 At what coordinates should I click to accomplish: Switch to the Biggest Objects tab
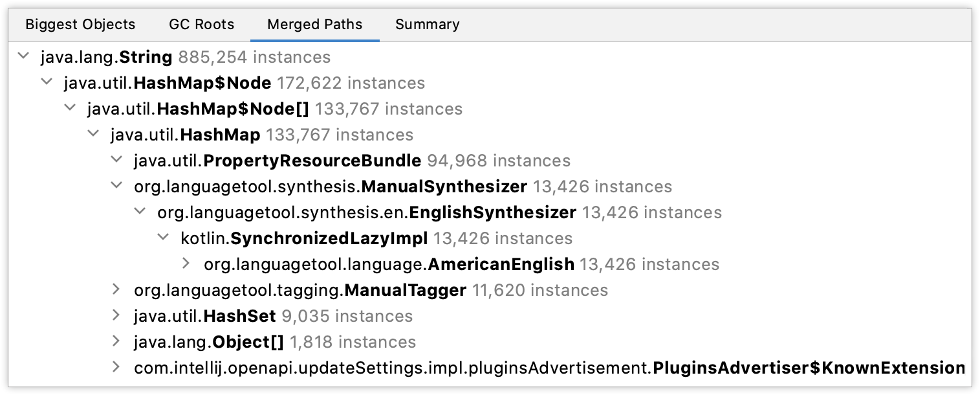click(x=80, y=24)
